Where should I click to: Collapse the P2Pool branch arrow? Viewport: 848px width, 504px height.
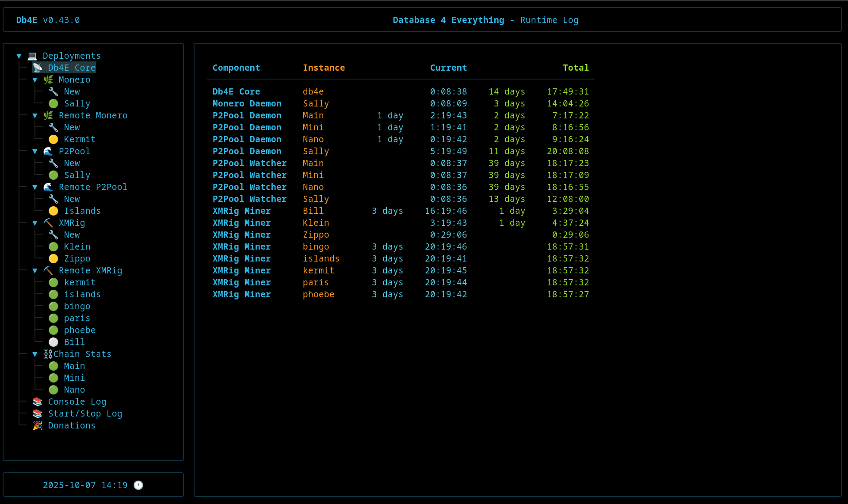pos(35,151)
